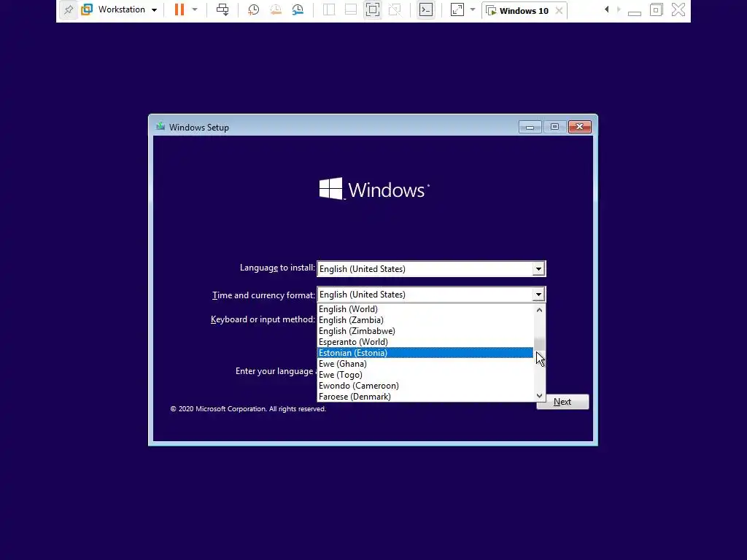This screenshot has height=560, width=747.
Task: Take a snapshot of the VM
Action: click(x=253, y=9)
